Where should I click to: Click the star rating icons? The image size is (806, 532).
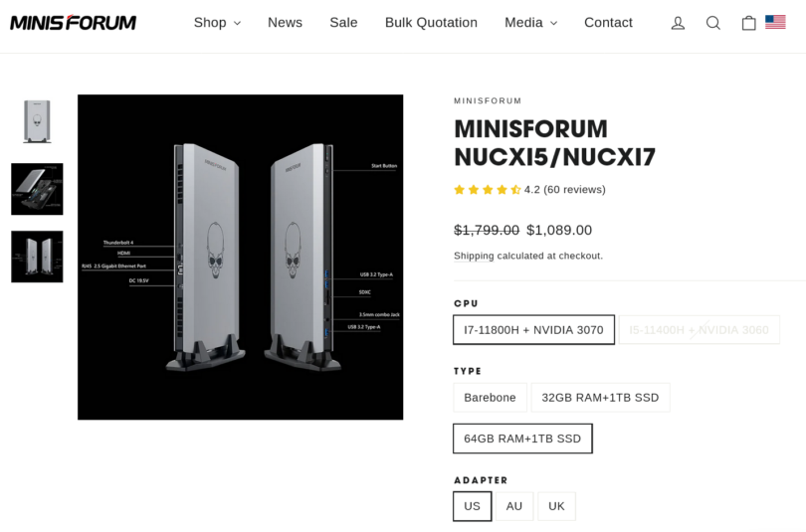click(488, 190)
